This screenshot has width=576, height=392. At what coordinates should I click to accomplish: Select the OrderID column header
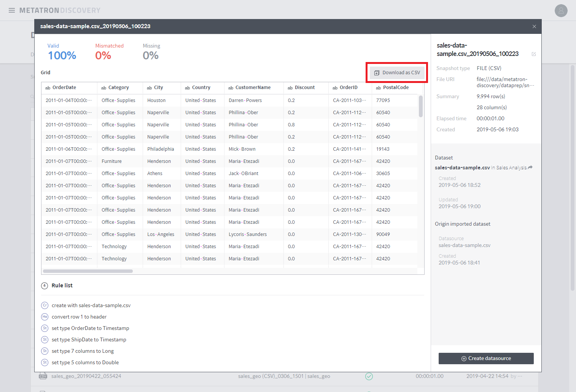coord(350,88)
